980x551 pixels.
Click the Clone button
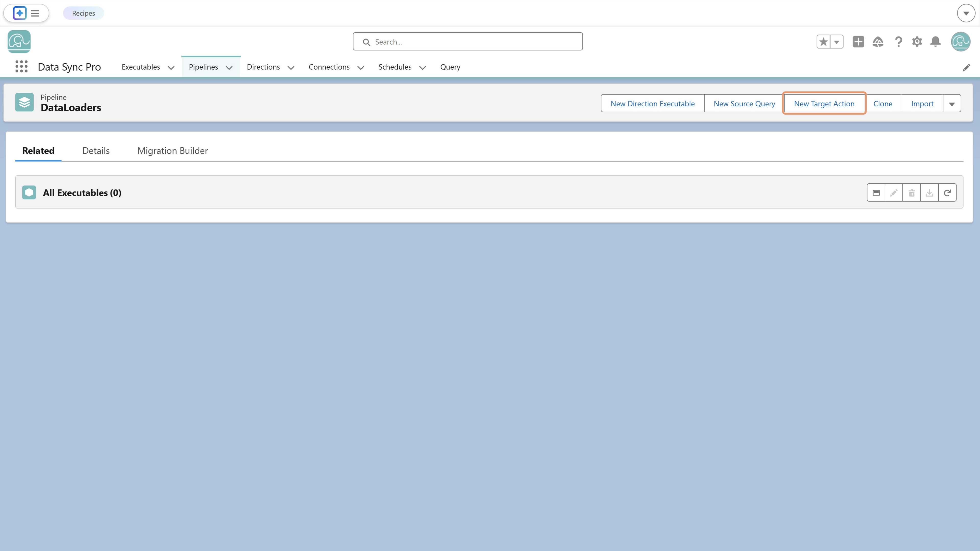tap(883, 104)
